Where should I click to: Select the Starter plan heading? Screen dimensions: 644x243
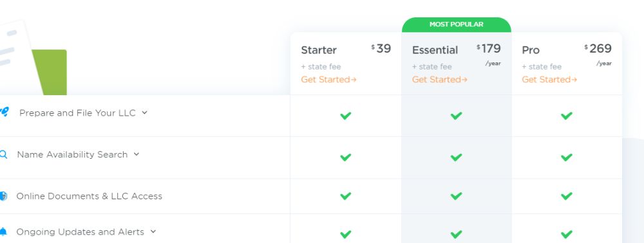click(x=319, y=50)
